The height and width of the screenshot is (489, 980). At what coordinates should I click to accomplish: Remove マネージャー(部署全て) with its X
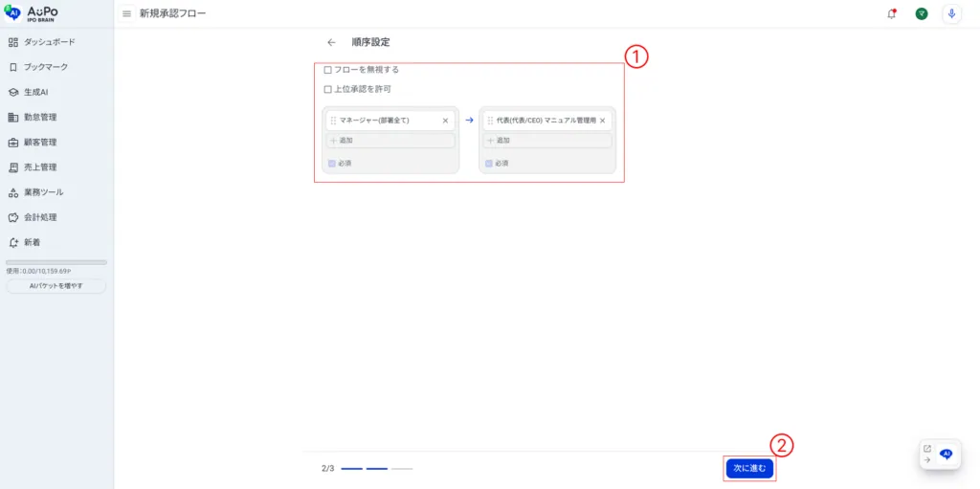[x=446, y=121]
